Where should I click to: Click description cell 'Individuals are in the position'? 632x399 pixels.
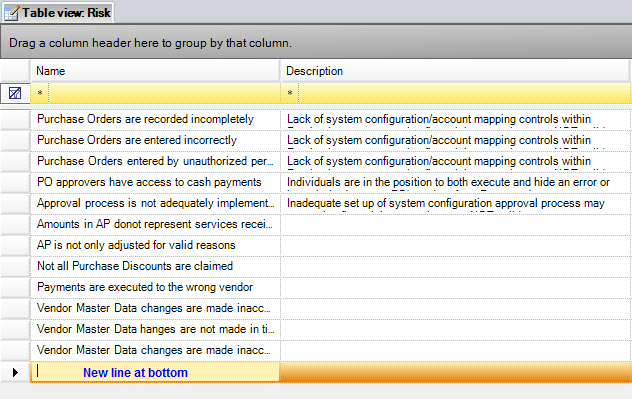pos(455,182)
